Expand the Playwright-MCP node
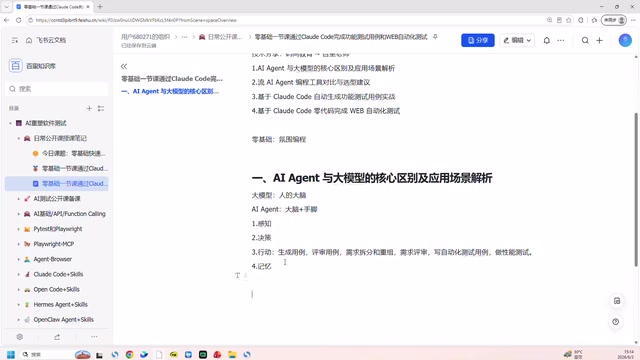The image size is (640, 360). [18, 244]
